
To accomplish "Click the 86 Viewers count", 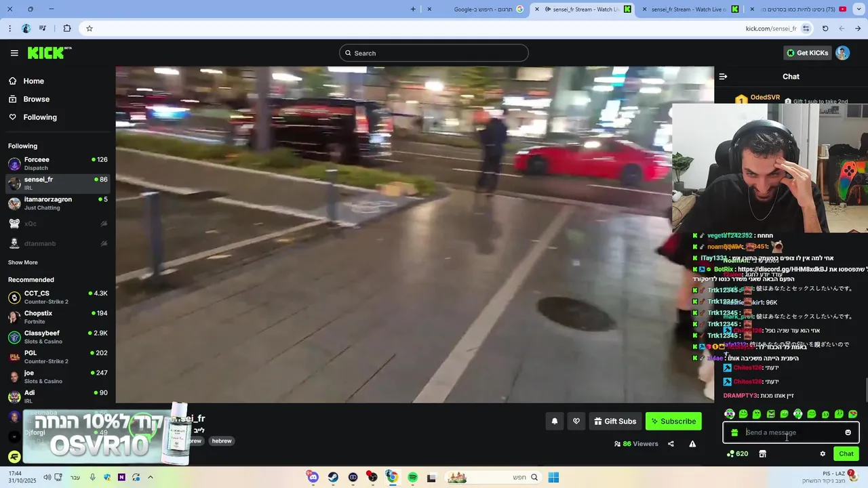I will [x=636, y=444].
